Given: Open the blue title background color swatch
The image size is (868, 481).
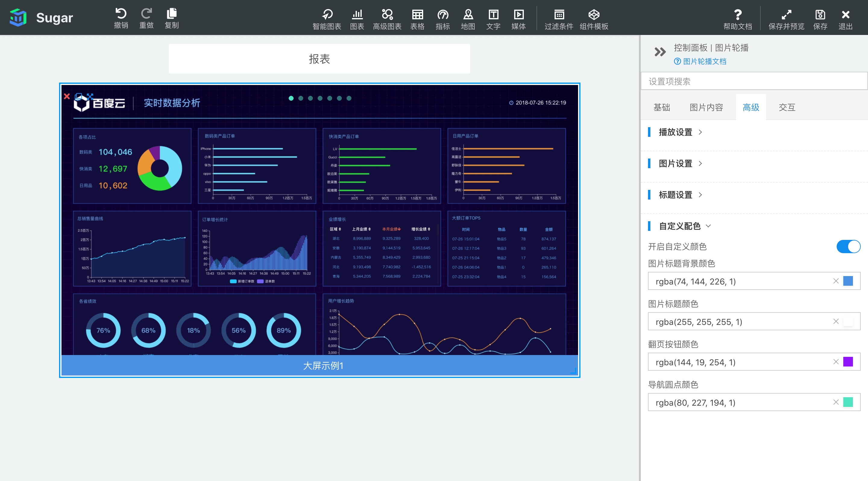Looking at the screenshot, I should pos(848,281).
